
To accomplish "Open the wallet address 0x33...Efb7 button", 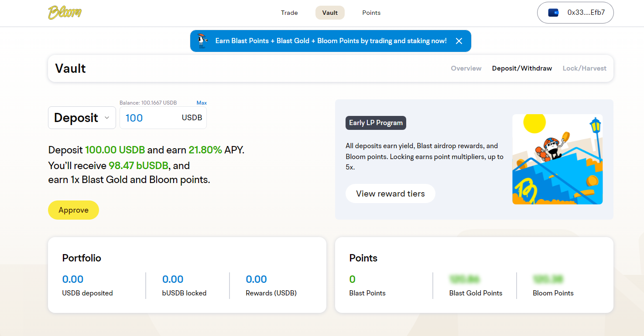I will (x=575, y=13).
